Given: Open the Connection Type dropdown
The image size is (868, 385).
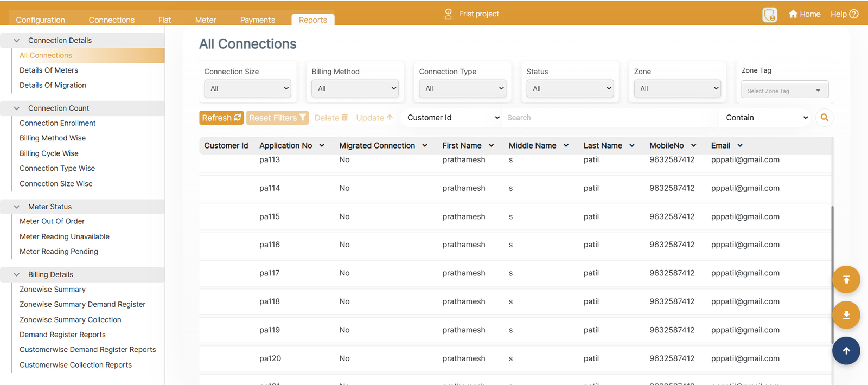Looking at the screenshot, I should (x=462, y=88).
